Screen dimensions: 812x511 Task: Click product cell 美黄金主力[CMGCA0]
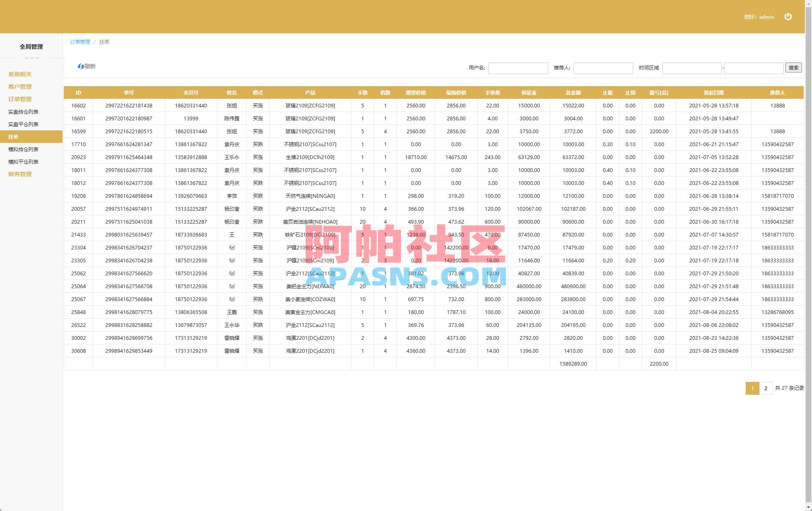point(310,312)
